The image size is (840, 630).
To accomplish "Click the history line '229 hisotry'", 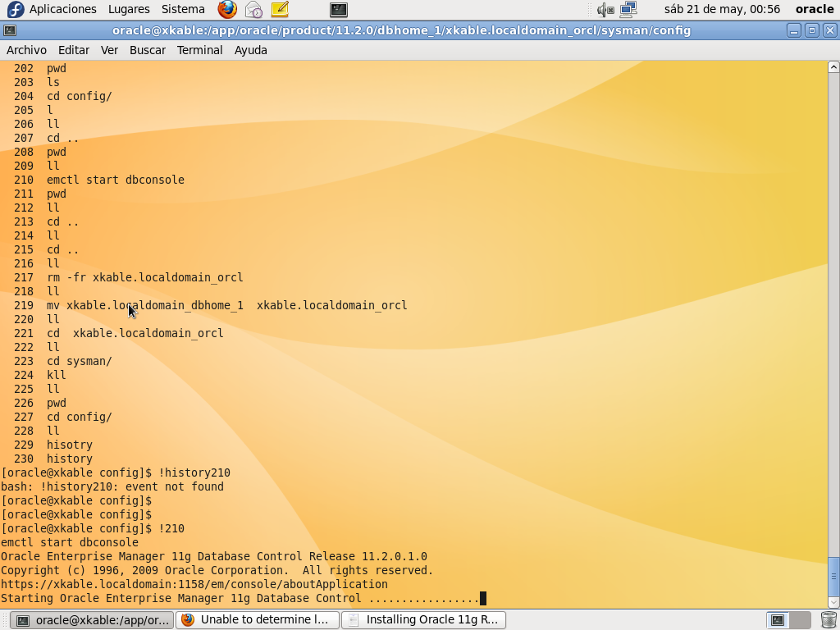I will pos(53,445).
